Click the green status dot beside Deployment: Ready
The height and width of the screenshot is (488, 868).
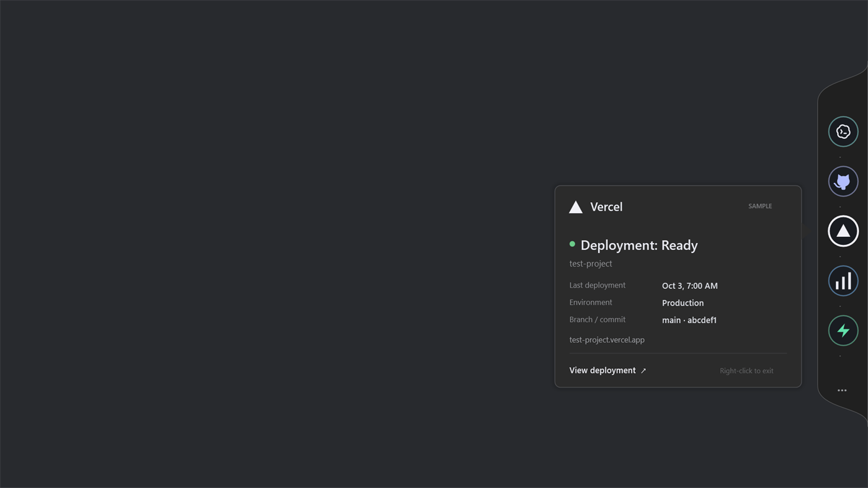coord(572,244)
